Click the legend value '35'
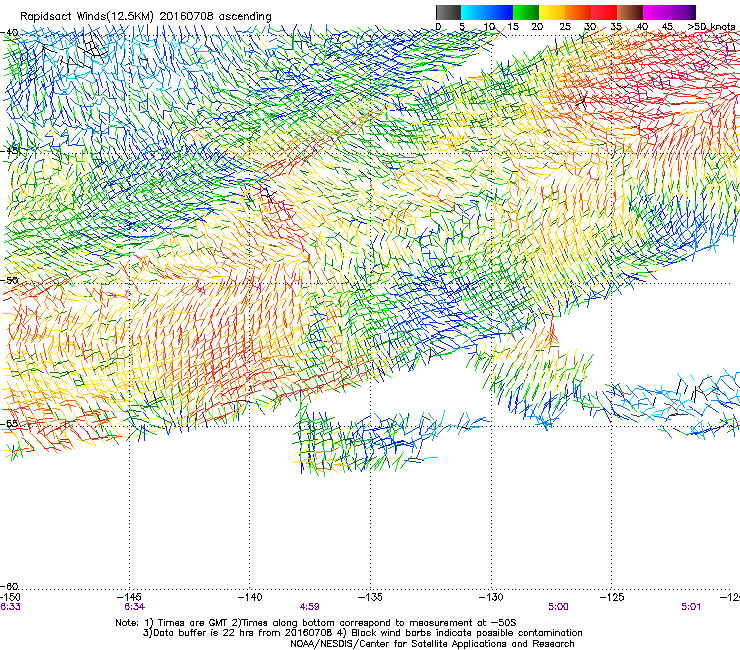The image size is (740, 650). pyautogui.click(x=616, y=26)
